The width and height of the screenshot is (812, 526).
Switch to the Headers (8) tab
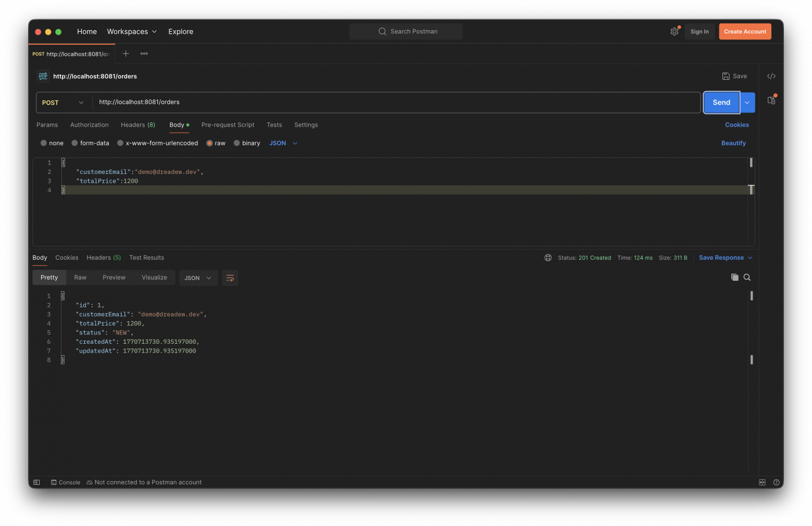pyautogui.click(x=138, y=125)
